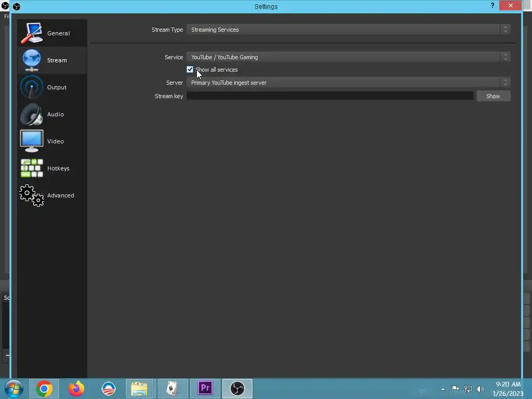532x399 pixels.
Task: Open the Stream Type dropdown
Action: [x=348, y=30]
